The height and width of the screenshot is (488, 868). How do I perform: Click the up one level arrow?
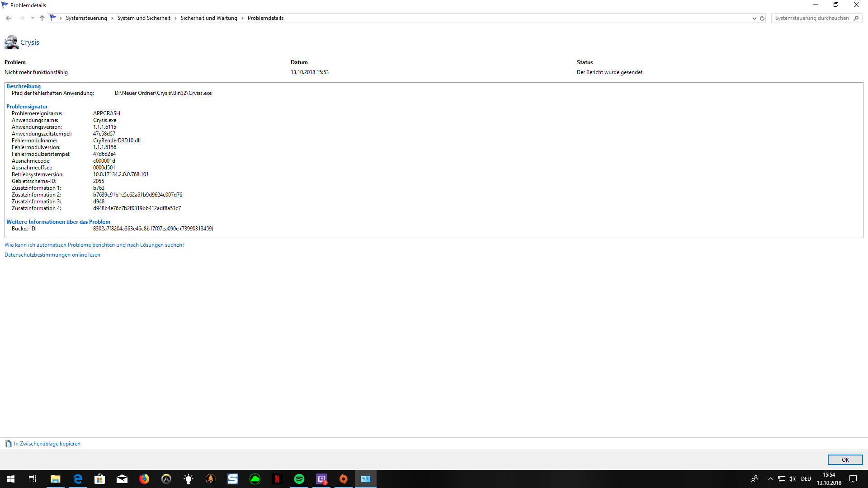(x=42, y=18)
